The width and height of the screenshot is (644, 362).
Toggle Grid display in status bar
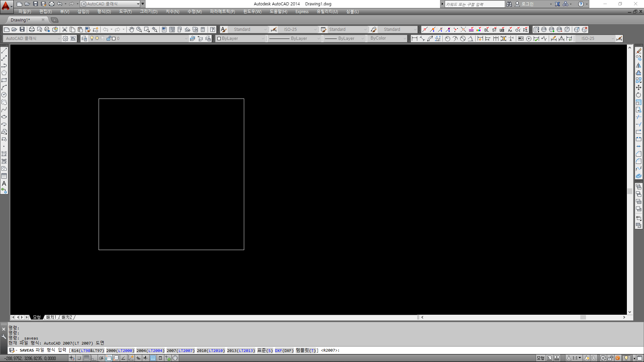(87, 358)
